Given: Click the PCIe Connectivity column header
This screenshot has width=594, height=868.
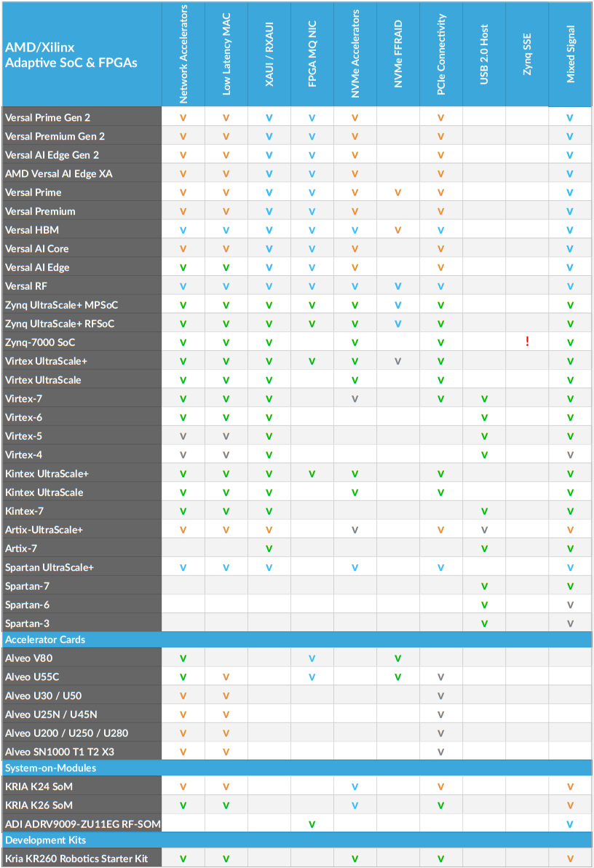Looking at the screenshot, I should (441, 55).
